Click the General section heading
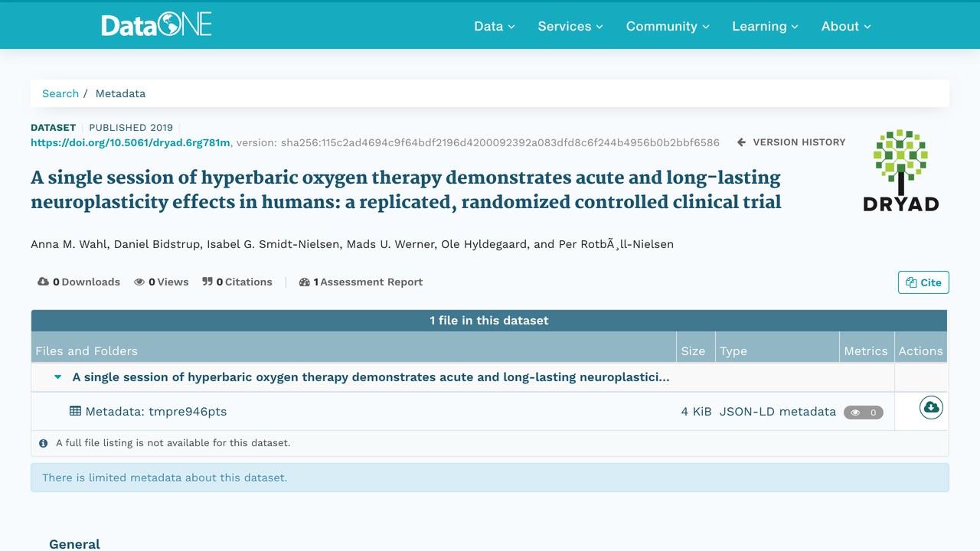This screenshot has height=551, width=980. [x=74, y=544]
